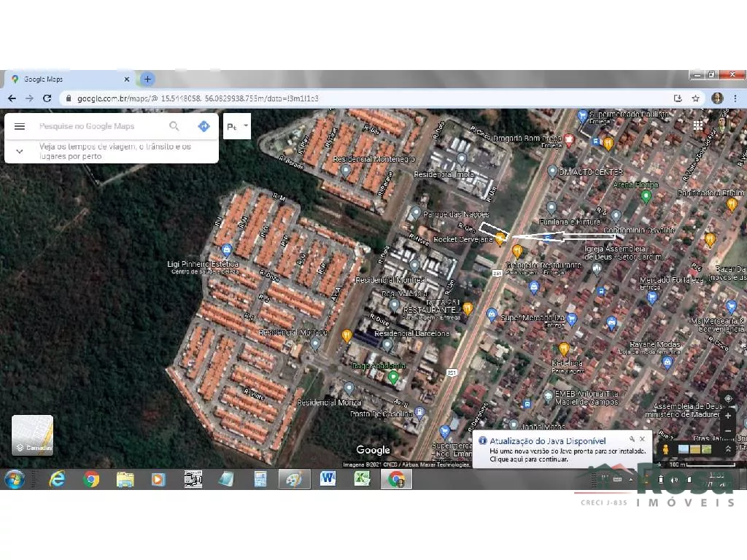Open directions with the blue routes icon
This screenshot has height=560, width=747.
pos(204,126)
